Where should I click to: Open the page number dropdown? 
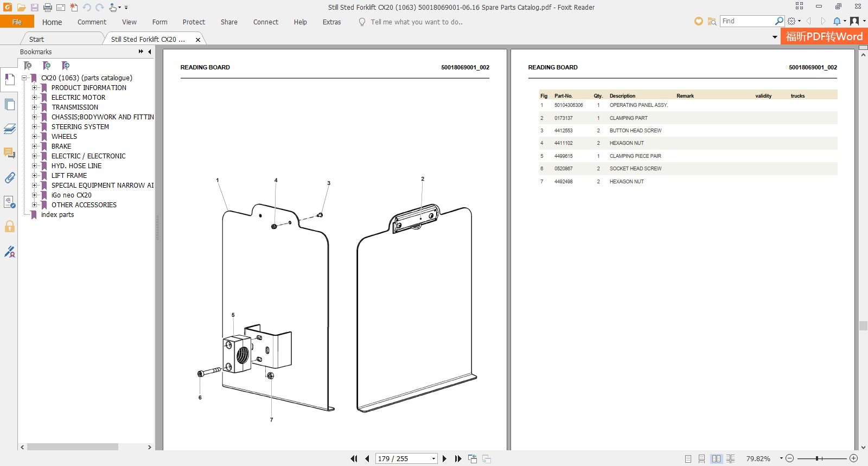tap(433, 459)
